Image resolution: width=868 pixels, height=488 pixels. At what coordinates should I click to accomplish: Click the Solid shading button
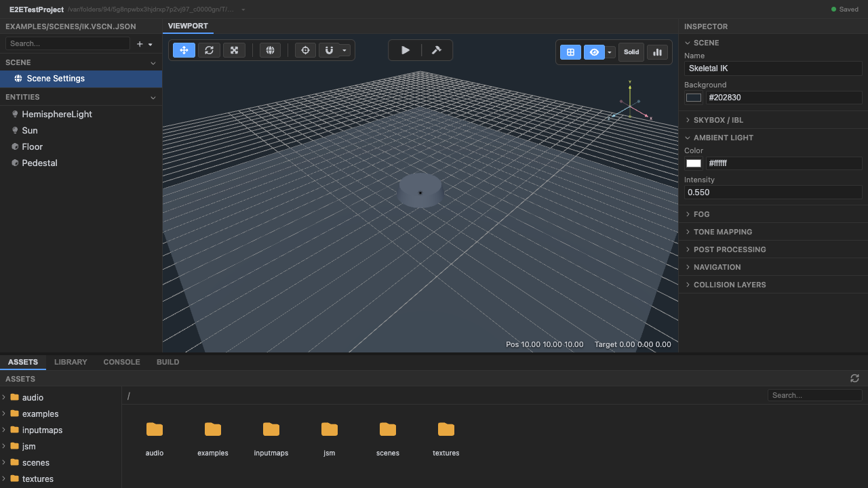click(631, 52)
